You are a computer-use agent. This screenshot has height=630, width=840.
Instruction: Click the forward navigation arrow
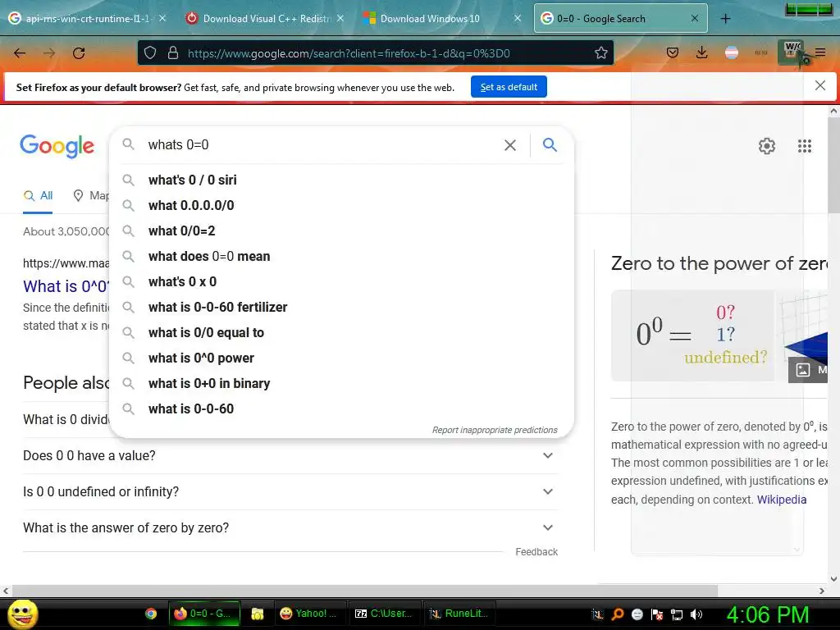pos(49,53)
